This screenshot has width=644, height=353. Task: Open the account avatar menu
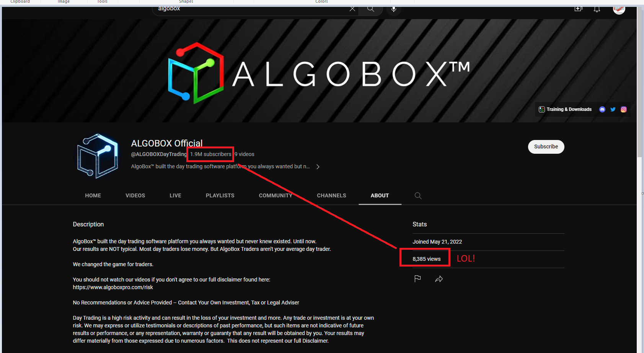click(x=619, y=9)
